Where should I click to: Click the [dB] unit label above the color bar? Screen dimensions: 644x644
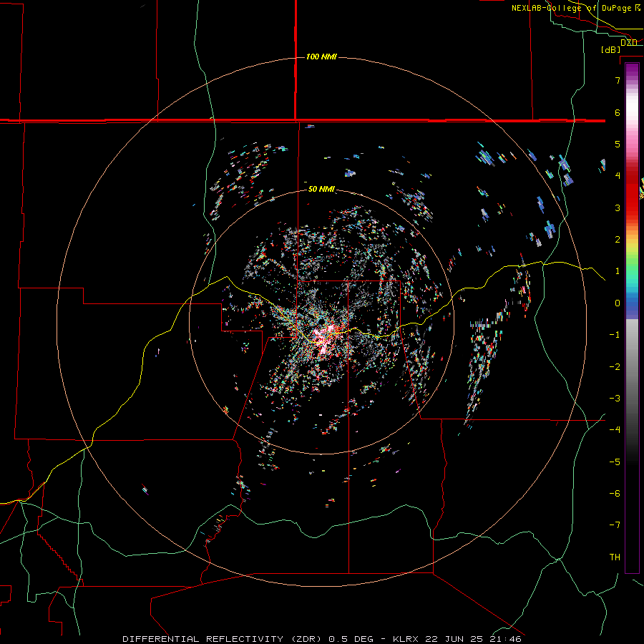point(611,49)
